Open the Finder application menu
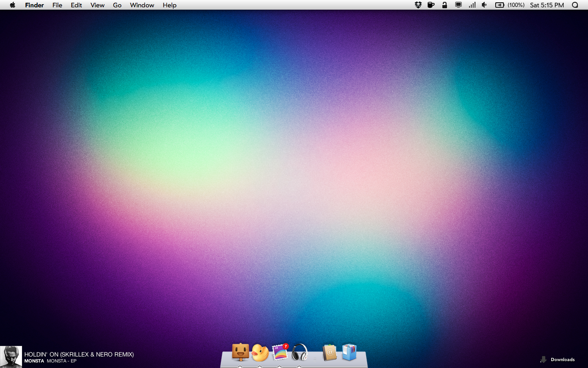This screenshot has width=588, height=368. [x=34, y=5]
